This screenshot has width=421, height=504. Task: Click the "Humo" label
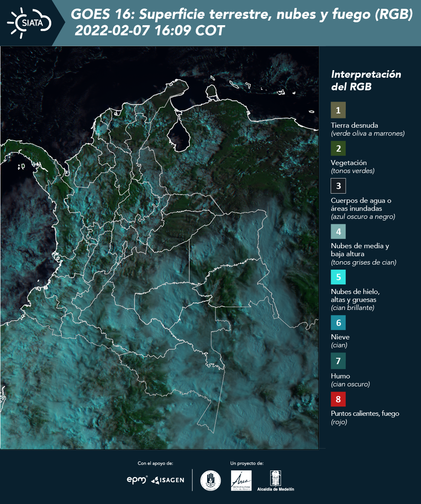point(340,376)
